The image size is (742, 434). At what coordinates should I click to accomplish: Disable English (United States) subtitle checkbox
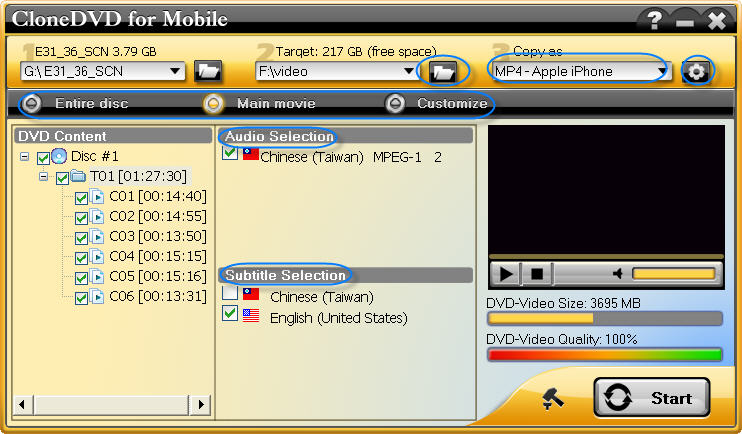pyautogui.click(x=230, y=313)
